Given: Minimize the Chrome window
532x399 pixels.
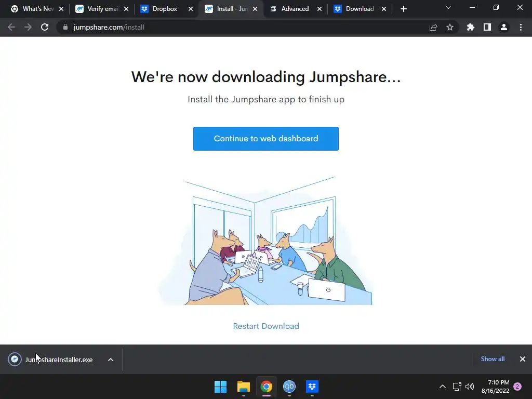Looking at the screenshot, I should [472, 7].
